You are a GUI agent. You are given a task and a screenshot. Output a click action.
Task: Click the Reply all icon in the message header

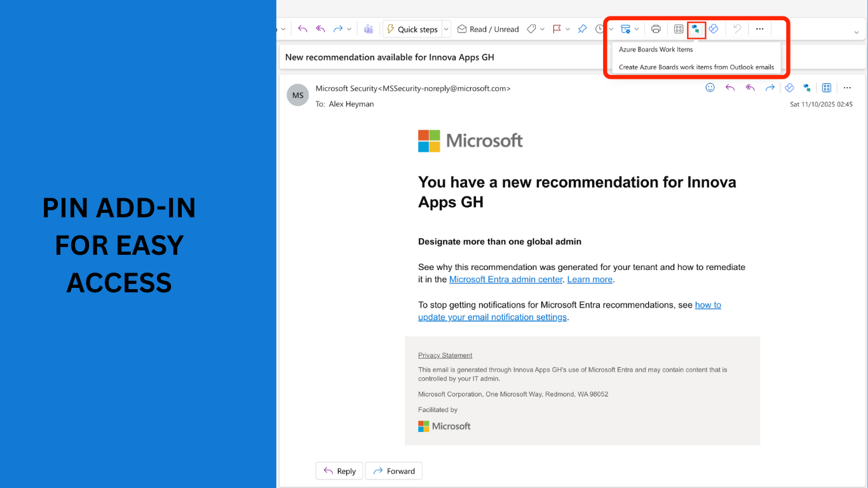pyautogui.click(x=750, y=88)
